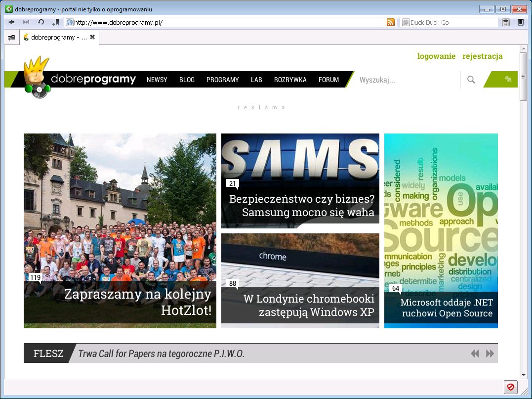Viewport: 532px width, 399px height.
Task: Click the green banner button next to search
Action: [501, 80]
